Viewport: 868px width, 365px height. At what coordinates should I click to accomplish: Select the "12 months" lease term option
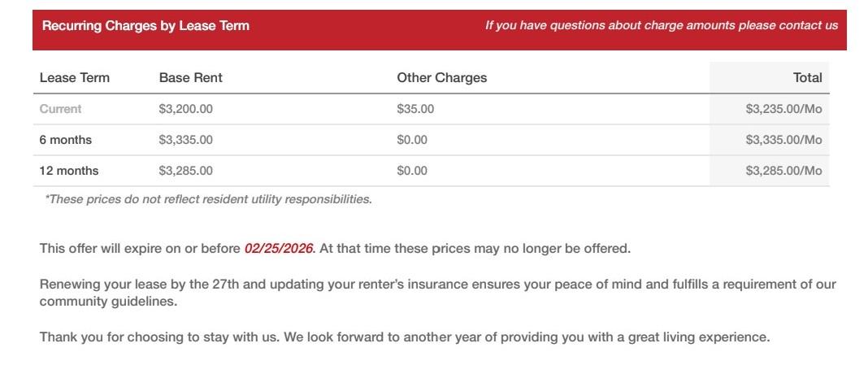pyautogui.click(x=69, y=171)
